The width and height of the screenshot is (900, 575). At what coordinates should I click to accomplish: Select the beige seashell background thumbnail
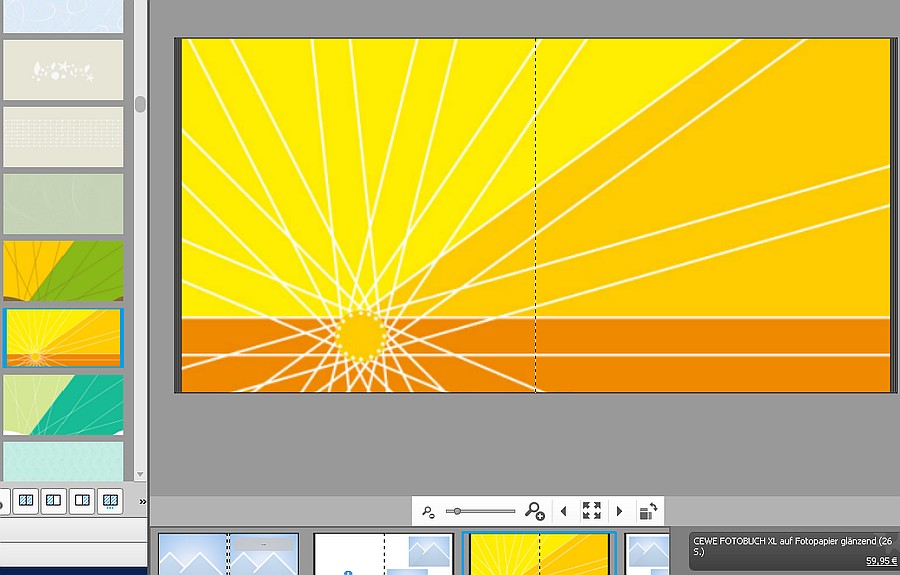pyautogui.click(x=63, y=70)
